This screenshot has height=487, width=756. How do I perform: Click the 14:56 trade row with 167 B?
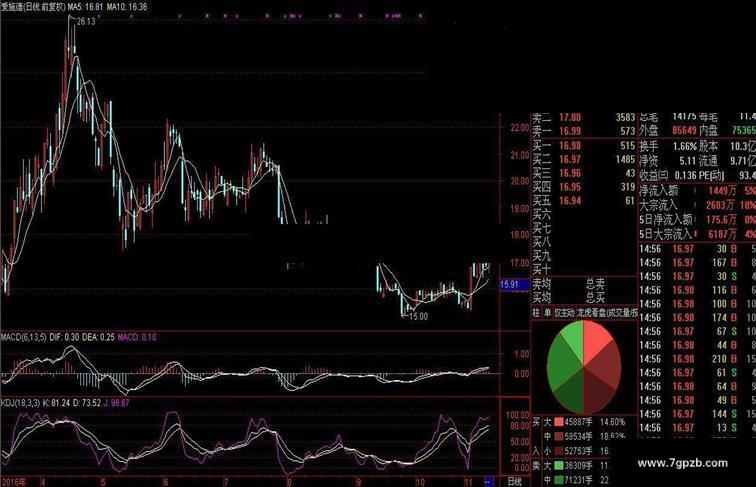(697, 263)
